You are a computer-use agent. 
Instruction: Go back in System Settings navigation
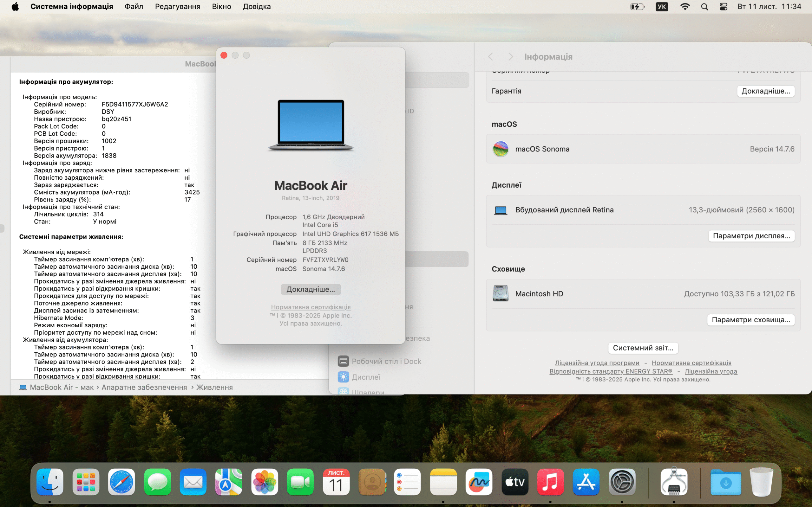491,57
